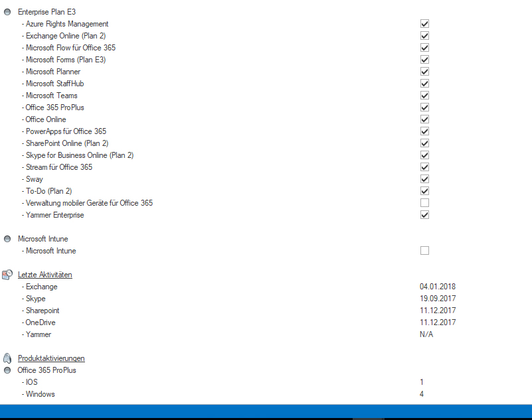Uncheck the Azure Rights Management checkbox
The image size is (532, 420).
point(424,24)
